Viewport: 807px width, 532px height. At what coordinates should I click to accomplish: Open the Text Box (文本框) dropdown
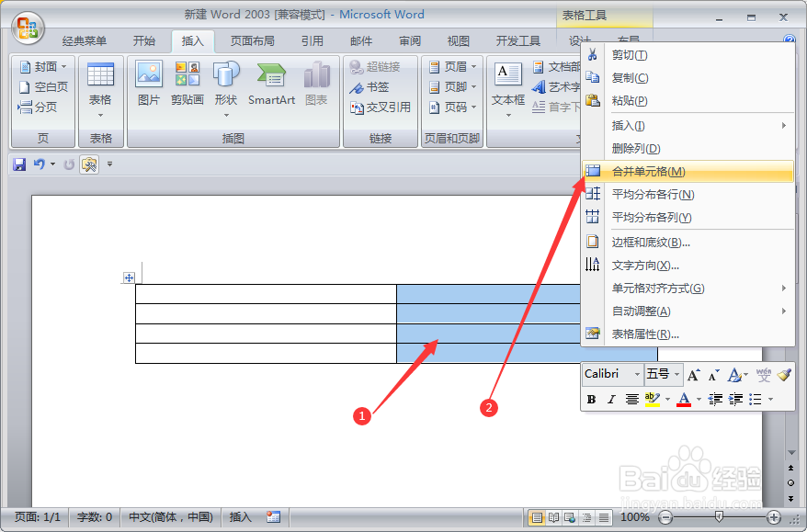(x=508, y=91)
